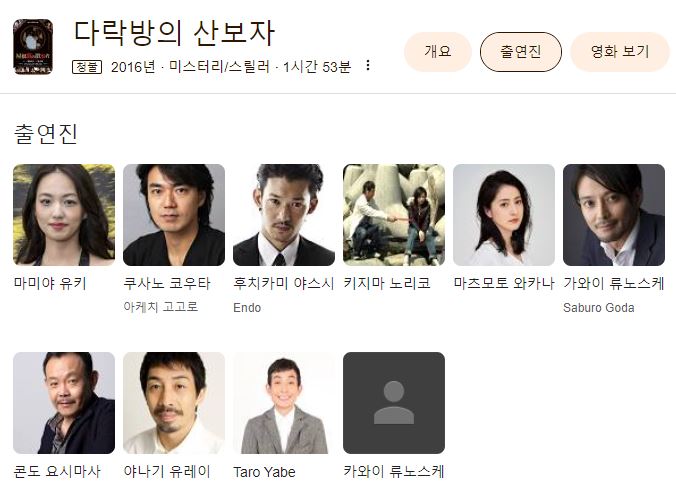Open 마미야 유키 cast photo

click(64, 215)
